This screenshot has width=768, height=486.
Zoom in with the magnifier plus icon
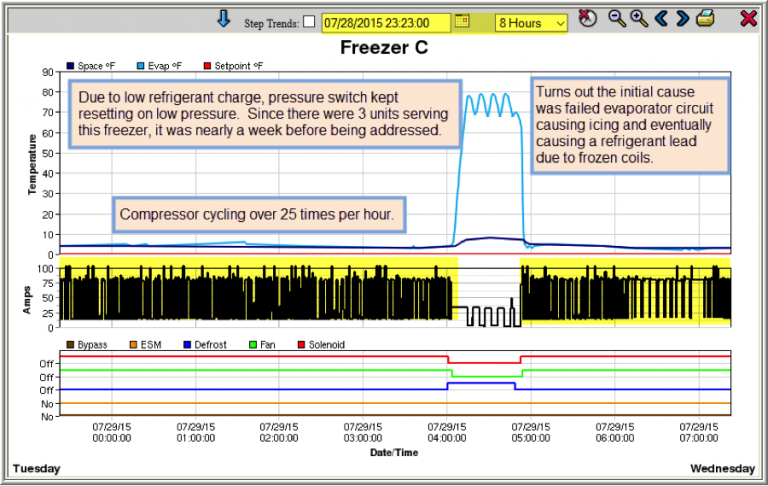[x=639, y=19]
